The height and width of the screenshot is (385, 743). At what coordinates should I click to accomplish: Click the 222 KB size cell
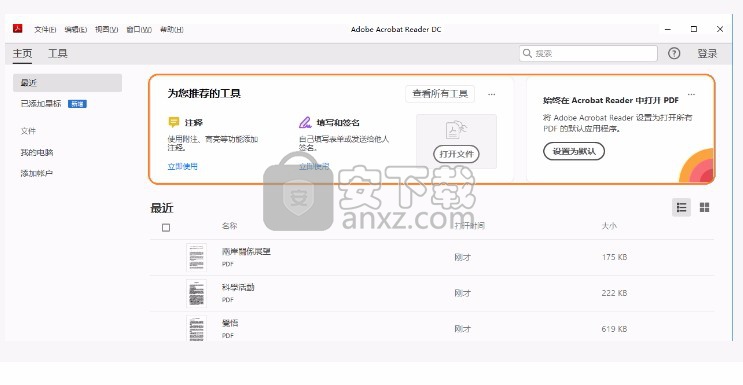pos(615,293)
